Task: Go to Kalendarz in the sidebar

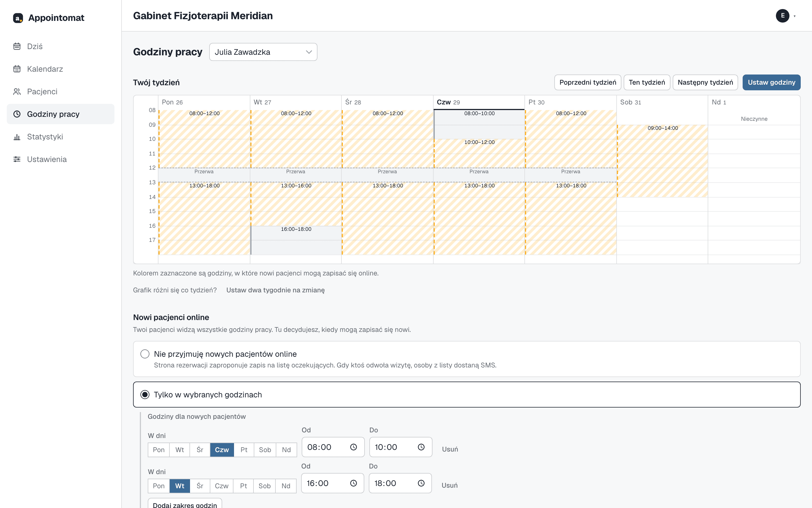Action: click(x=60, y=69)
